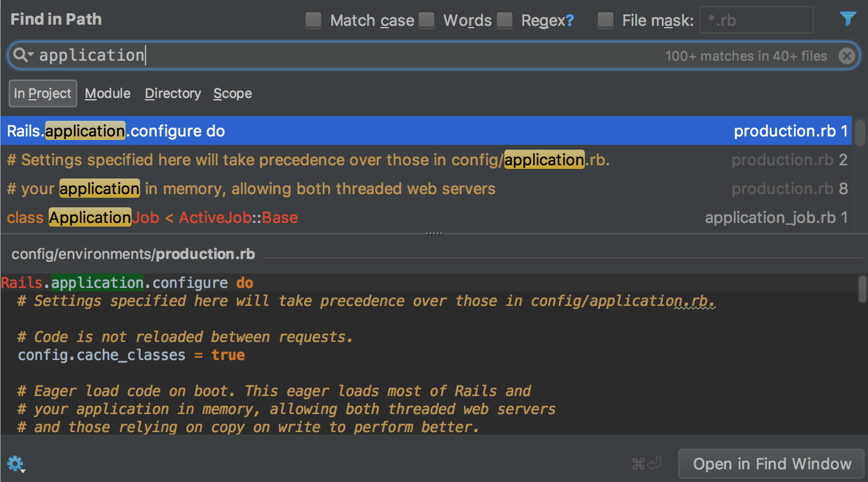
Task: Click the Find in Path title
Action: pos(56,19)
